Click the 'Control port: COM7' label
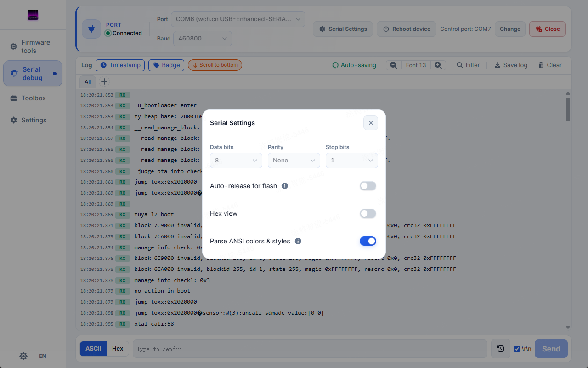 click(x=465, y=29)
